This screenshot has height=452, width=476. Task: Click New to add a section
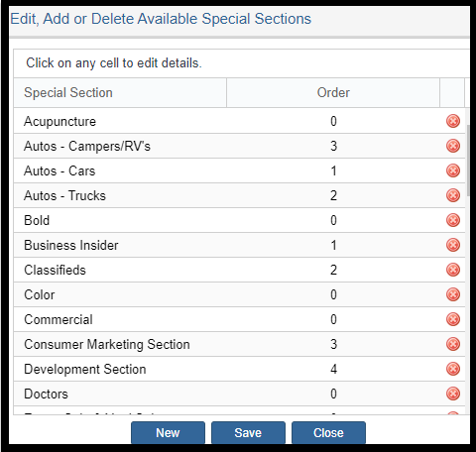click(x=168, y=432)
